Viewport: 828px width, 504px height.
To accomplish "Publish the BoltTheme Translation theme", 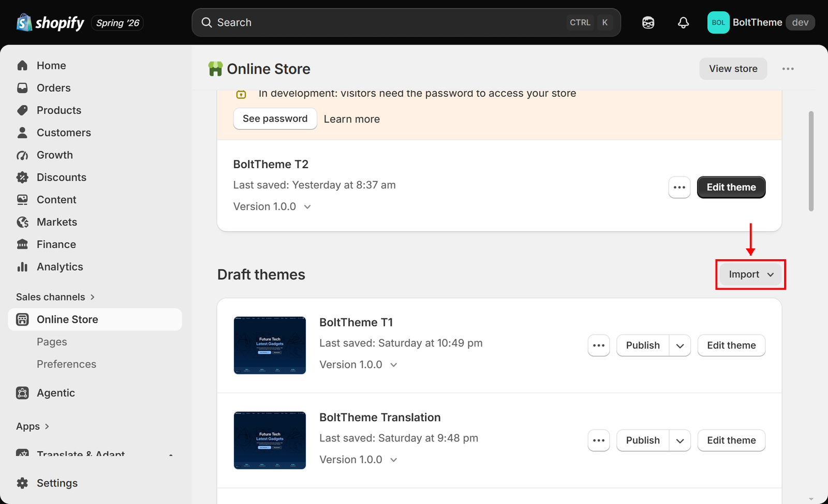I will pyautogui.click(x=643, y=441).
